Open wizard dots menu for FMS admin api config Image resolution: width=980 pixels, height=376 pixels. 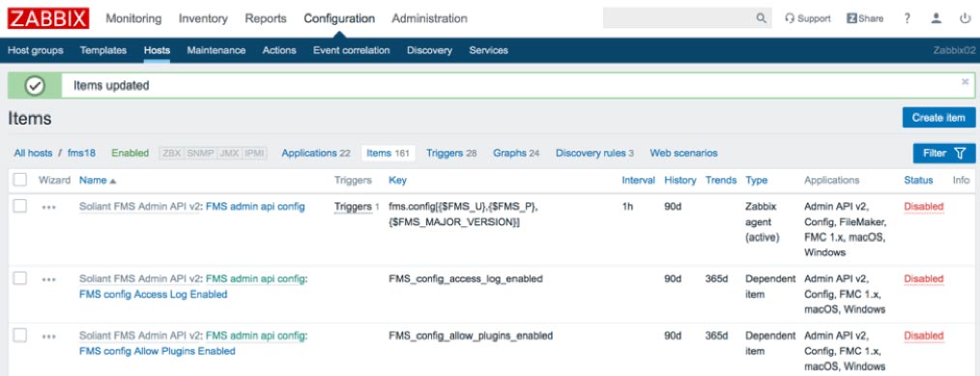(48, 208)
